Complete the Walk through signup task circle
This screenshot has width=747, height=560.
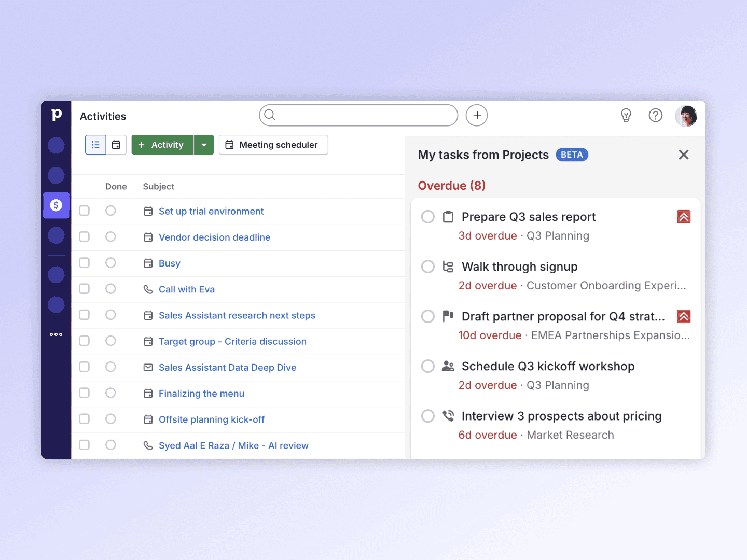tap(428, 267)
